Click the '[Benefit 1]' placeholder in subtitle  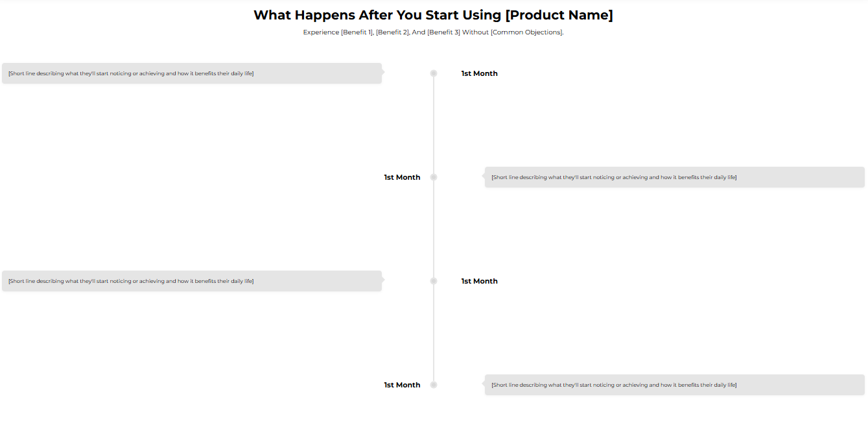coord(357,32)
